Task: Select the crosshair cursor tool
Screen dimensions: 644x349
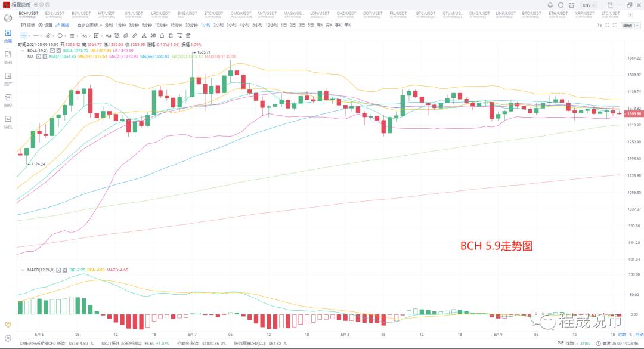Action: [24, 36]
